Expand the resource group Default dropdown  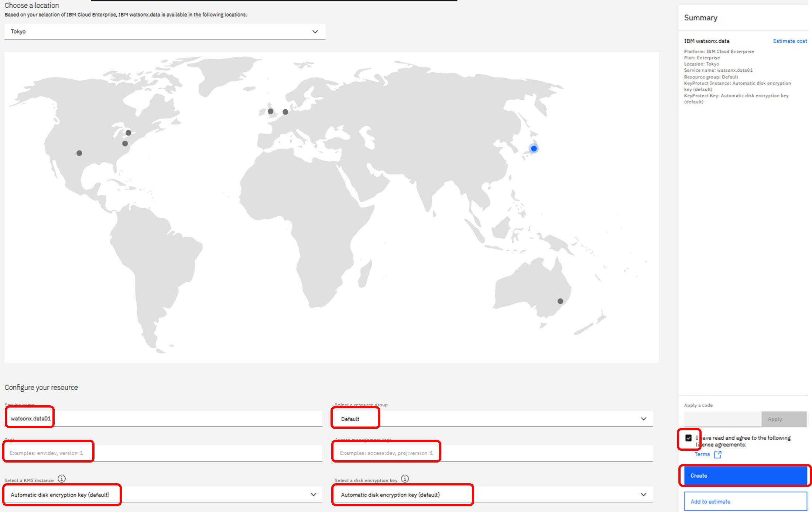click(x=493, y=419)
